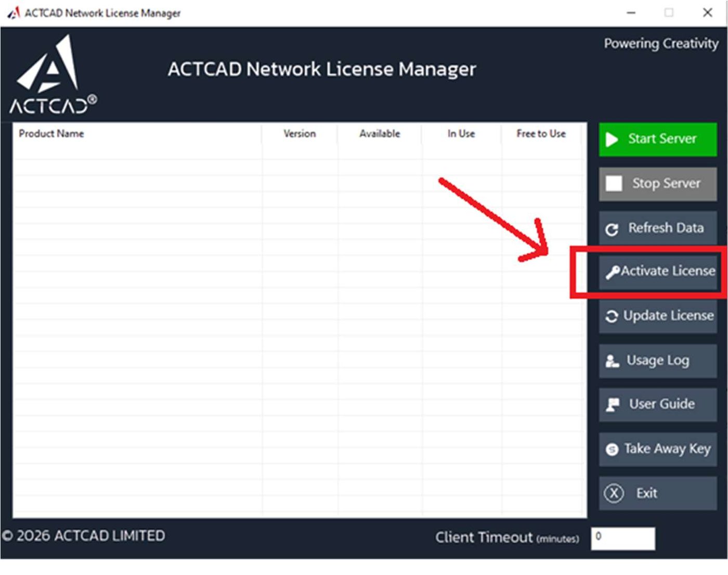Click the Take Away Key icon
Screen dimensions: 728x575
[613, 449]
